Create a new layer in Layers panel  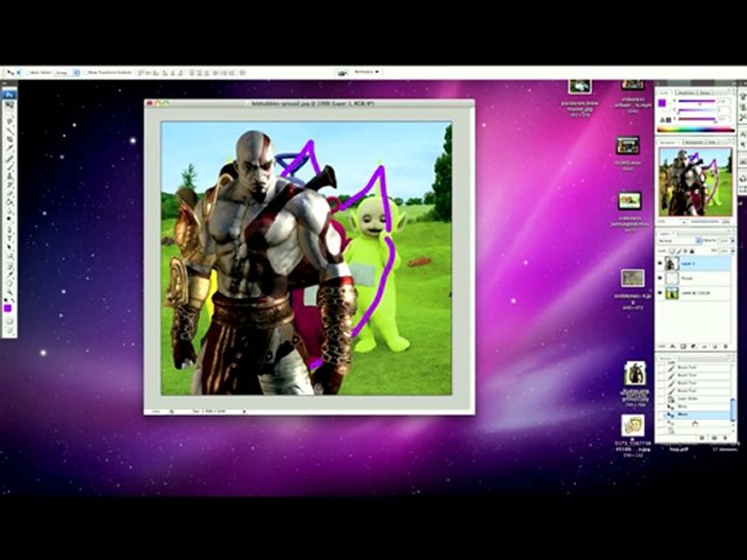point(714,347)
